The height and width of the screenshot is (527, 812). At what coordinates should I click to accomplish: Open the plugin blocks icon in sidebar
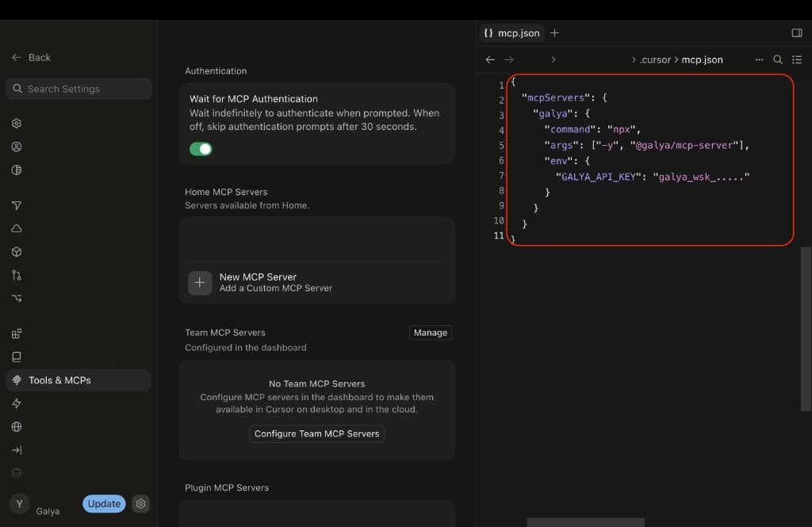click(x=17, y=334)
